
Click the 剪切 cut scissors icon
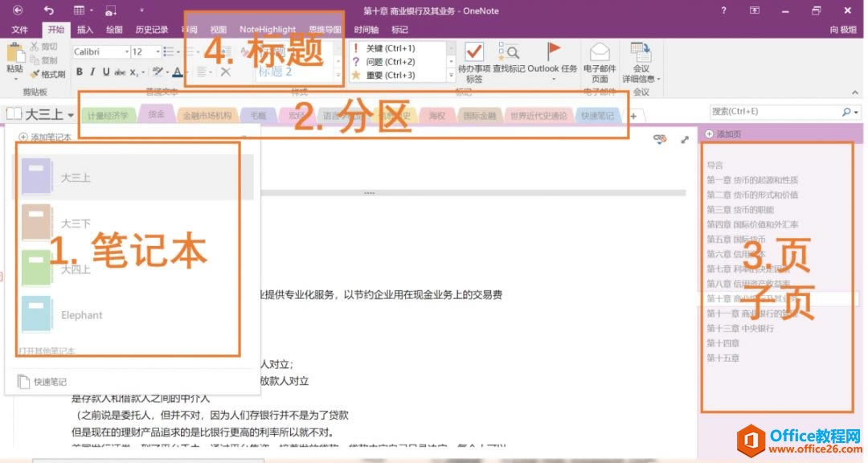(35, 47)
